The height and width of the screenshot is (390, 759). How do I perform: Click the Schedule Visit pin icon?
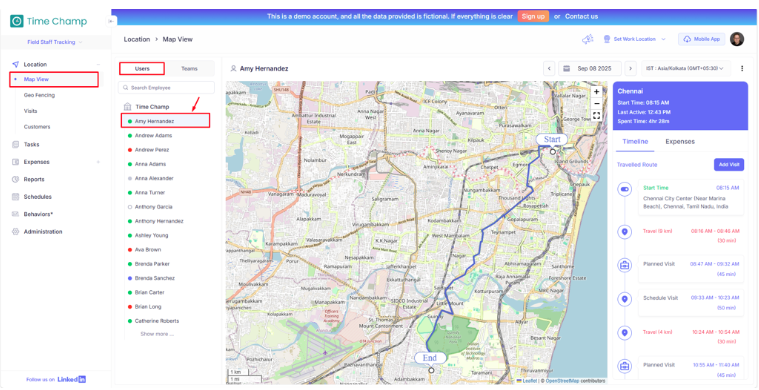point(624,300)
